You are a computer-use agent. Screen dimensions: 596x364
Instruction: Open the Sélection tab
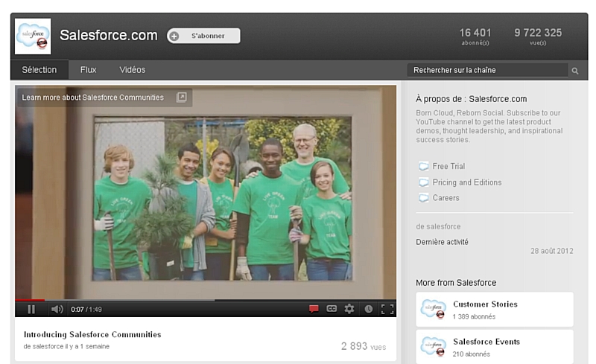pos(39,70)
